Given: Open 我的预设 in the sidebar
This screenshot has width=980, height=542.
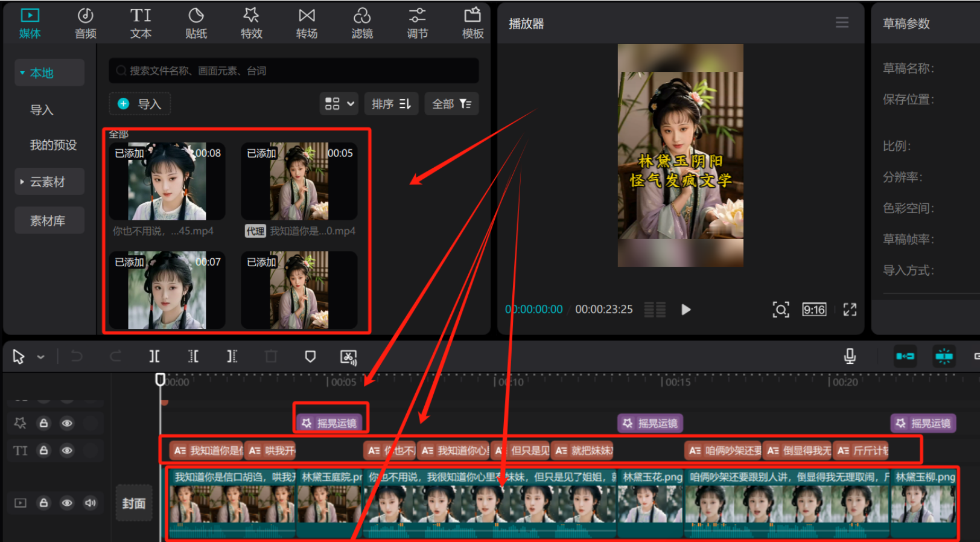Looking at the screenshot, I should pyautogui.click(x=53, y=145).
